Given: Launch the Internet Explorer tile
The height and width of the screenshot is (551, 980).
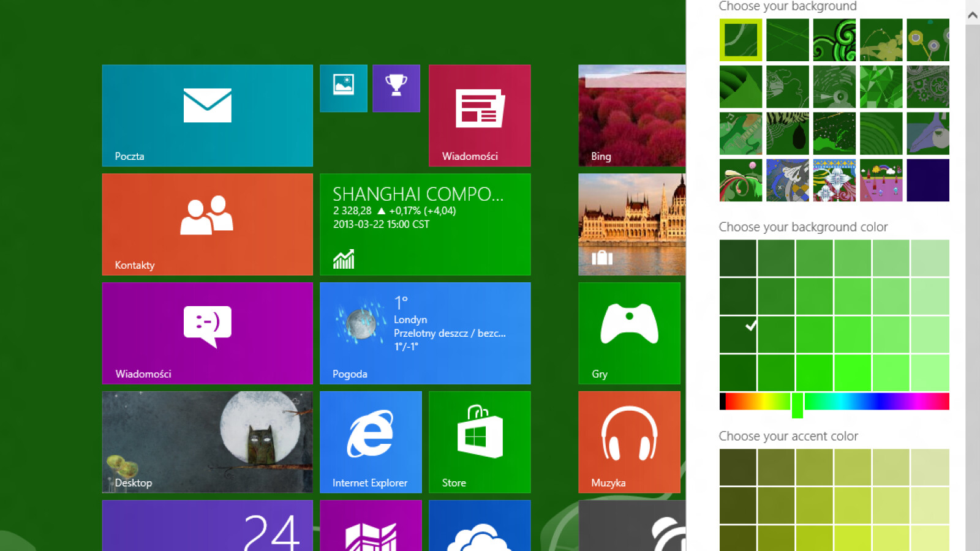Looking at the screenshot, I should [370, 442].
